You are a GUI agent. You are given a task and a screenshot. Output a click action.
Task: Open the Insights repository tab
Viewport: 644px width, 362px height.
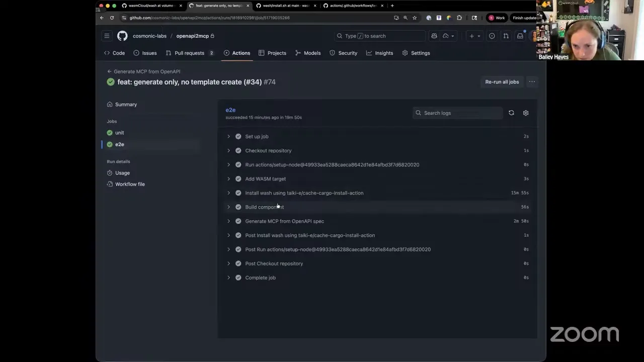click(x=380, y=53)
